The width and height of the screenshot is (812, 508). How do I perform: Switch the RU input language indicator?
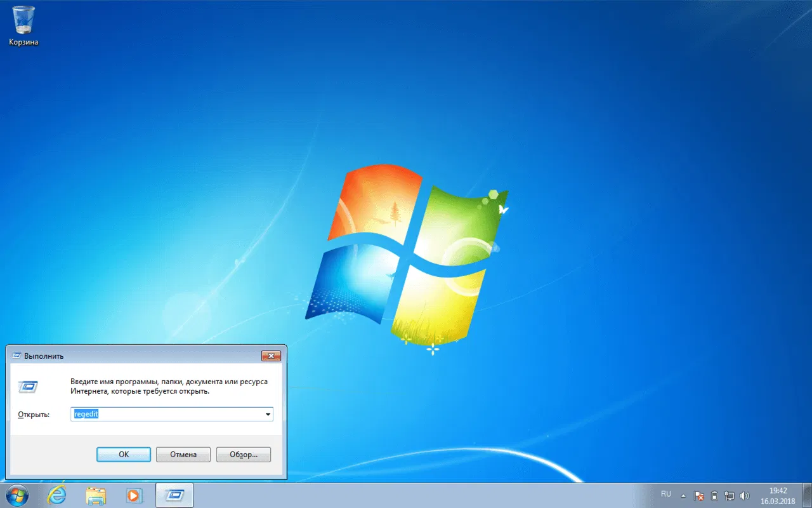666,494
